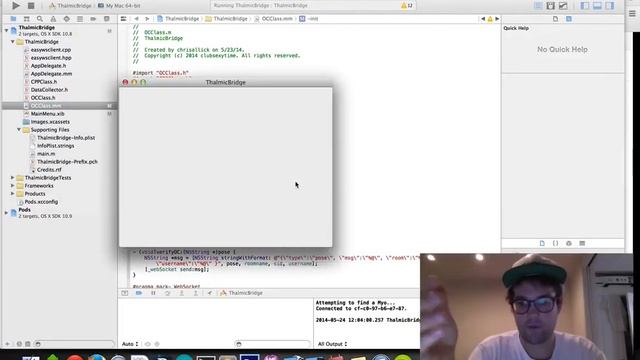Open the Debug navigator
Image resolution: width=640 pixels, height=360 pixels.
pyautogui.click(x=80, y=19)
